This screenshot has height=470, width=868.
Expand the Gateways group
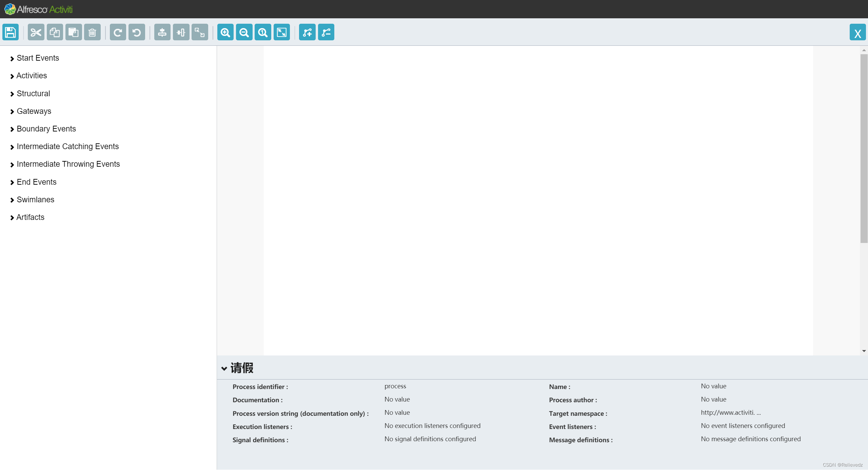click(x=34, y=111)
